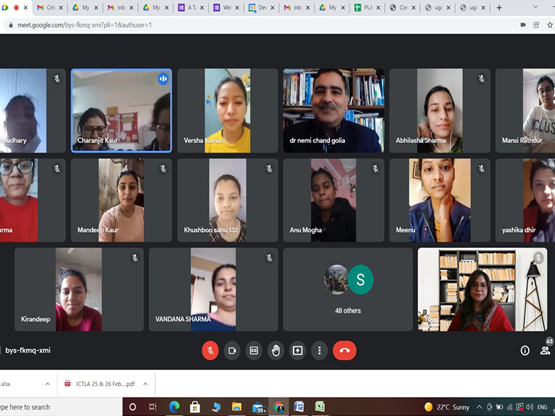The width and height of the screenshot is (555, 416).
Task: Click the Windows search box
Action: (61, 407)
